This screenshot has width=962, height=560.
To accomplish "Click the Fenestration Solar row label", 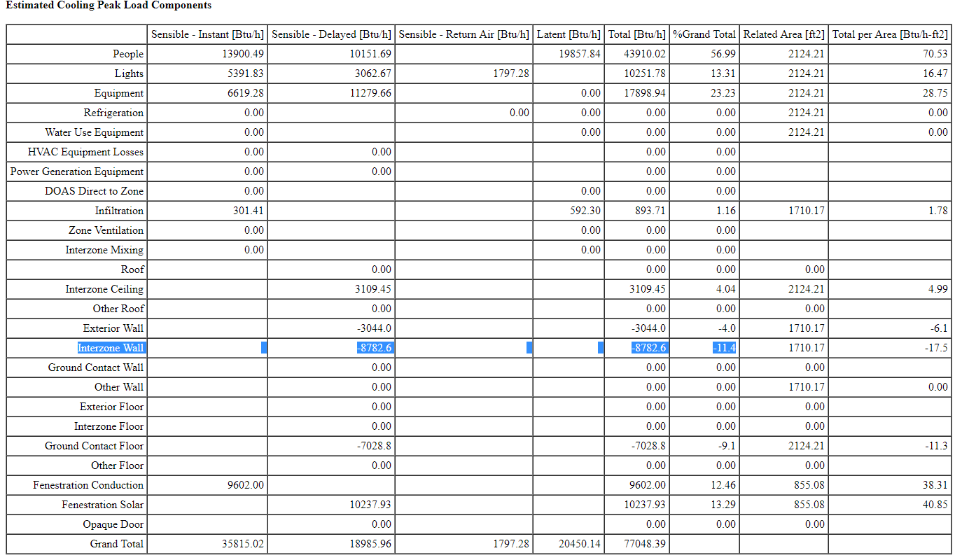I will click(103, 505).
